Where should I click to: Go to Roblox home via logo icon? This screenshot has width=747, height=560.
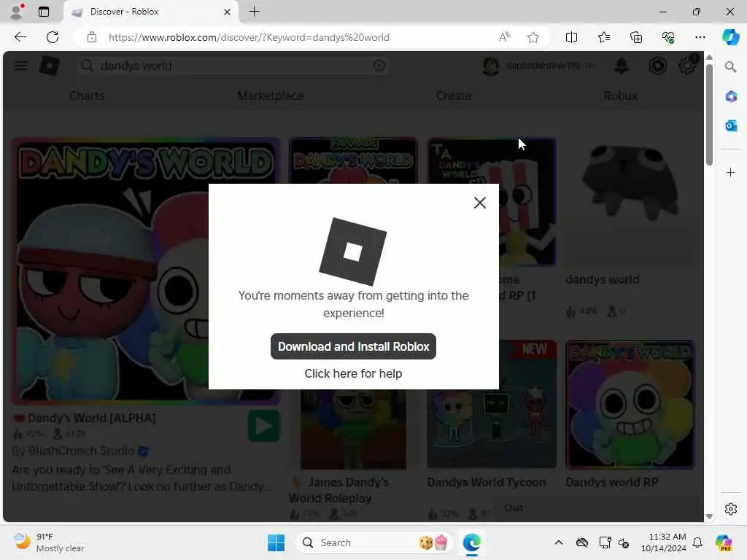(49, 66)
